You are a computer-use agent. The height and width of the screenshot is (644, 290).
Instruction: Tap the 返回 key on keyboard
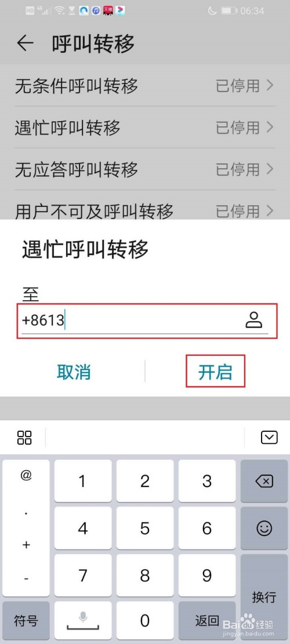208,620
